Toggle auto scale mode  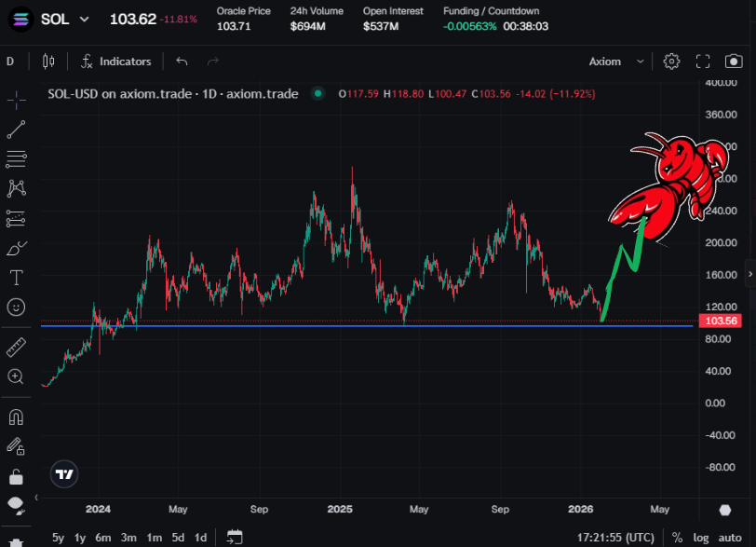[730, 538]
